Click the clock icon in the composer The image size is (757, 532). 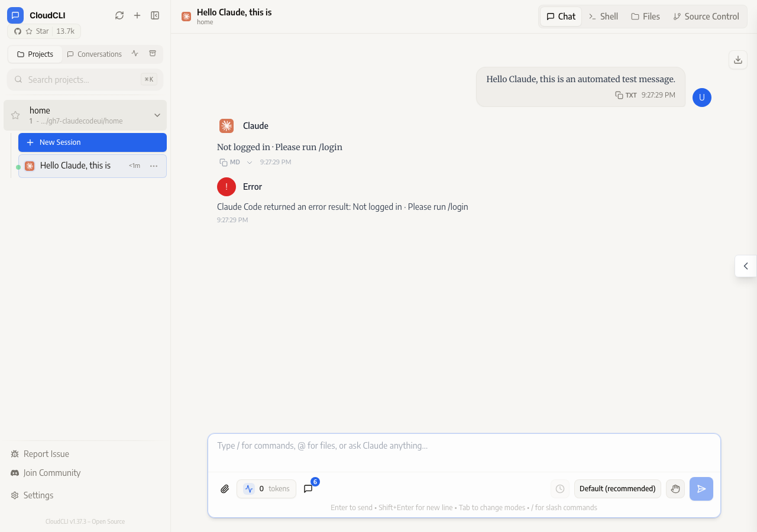click(560, 489)
